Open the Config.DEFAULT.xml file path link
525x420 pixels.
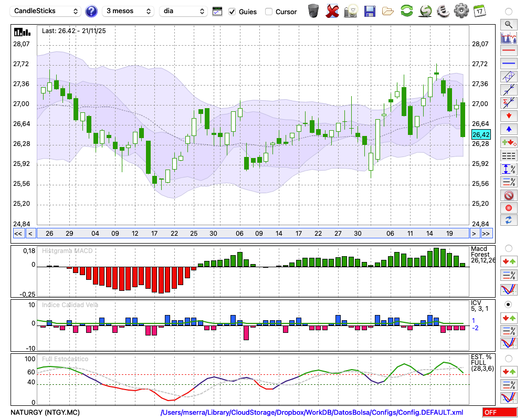coord(311,413)
